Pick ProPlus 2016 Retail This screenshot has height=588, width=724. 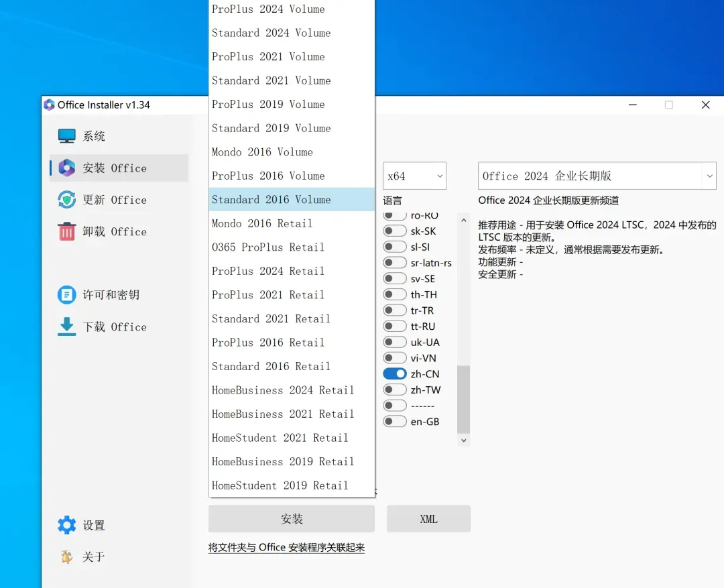tap(292, 343)
